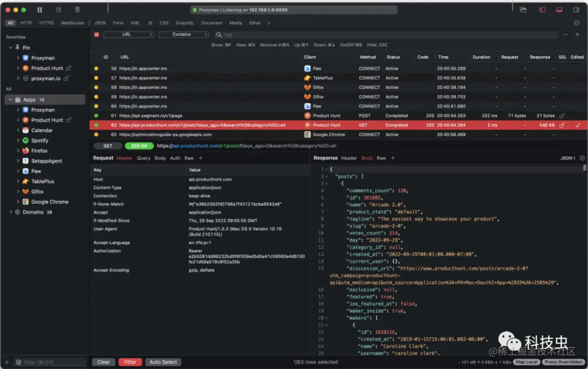Switch to the Response Header tab
This screenshot has width=588, height=369.
tap(349, 159)
